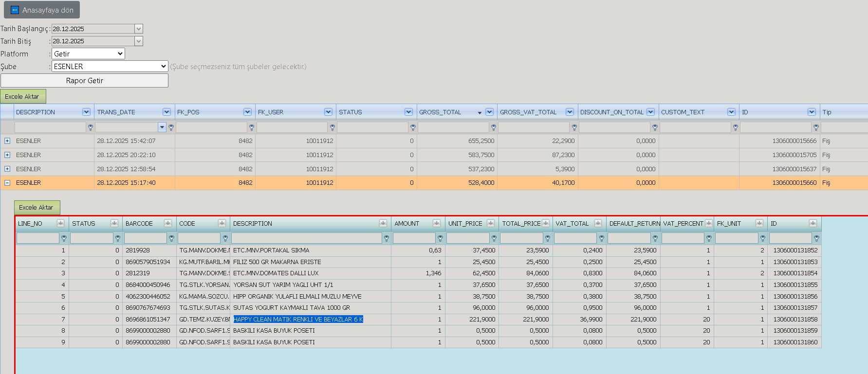Open the Şube dropdown showing ESENLER
The width and height of the screenshot is (868, 374).
point(110,66)
